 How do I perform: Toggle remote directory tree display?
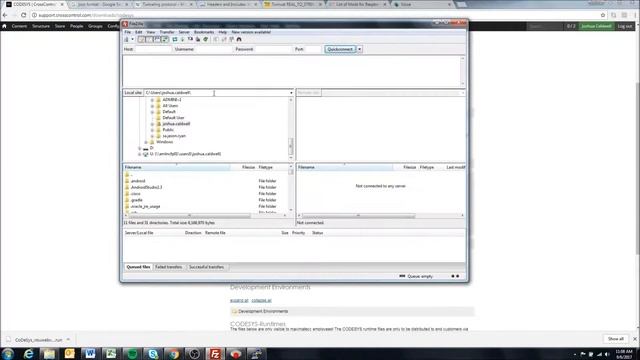click(157, 40)
